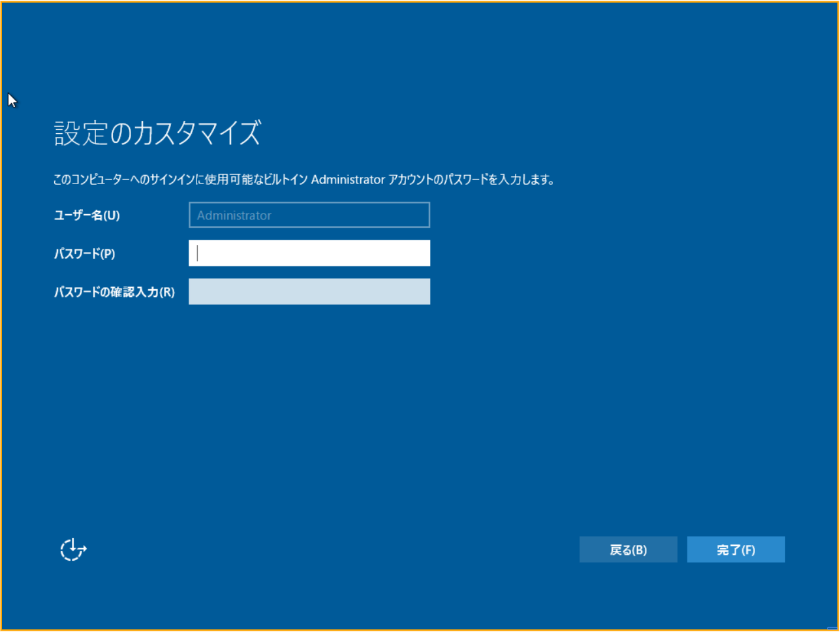Click the light-blue confirmation password box
840x632 pixels.
[309, 291]
